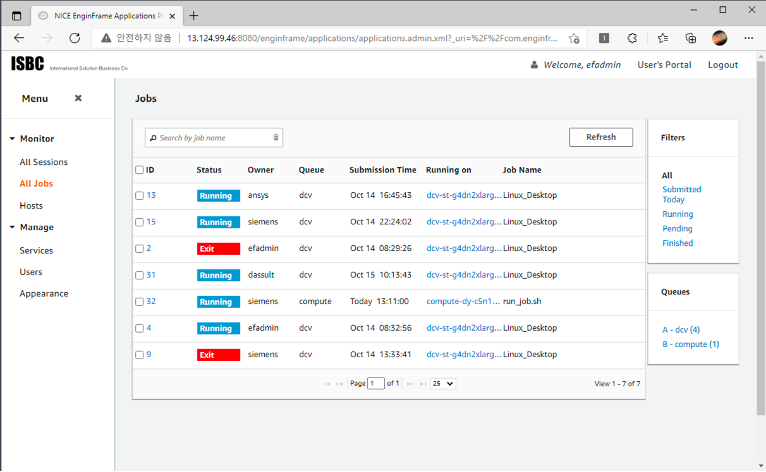Screen dimensions: 766x472
Task: Collapse the Manage menu section
Action: [12, 227]
